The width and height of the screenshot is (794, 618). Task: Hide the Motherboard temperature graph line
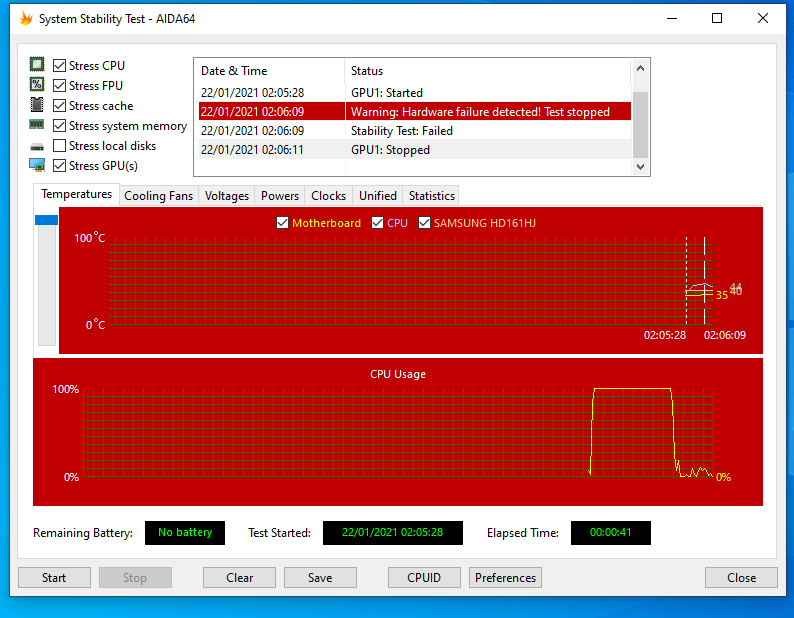tap(283, 223)
